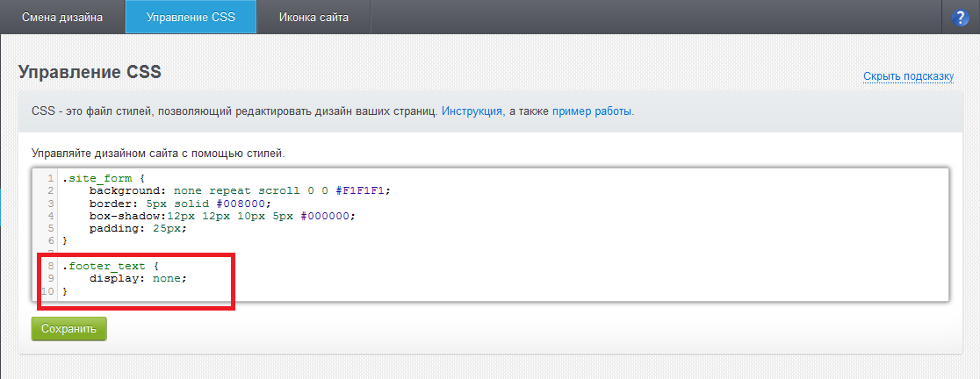Switch to the Смена дизайна tab
Viewport: 980px width, 379px height.
(62, 18)
